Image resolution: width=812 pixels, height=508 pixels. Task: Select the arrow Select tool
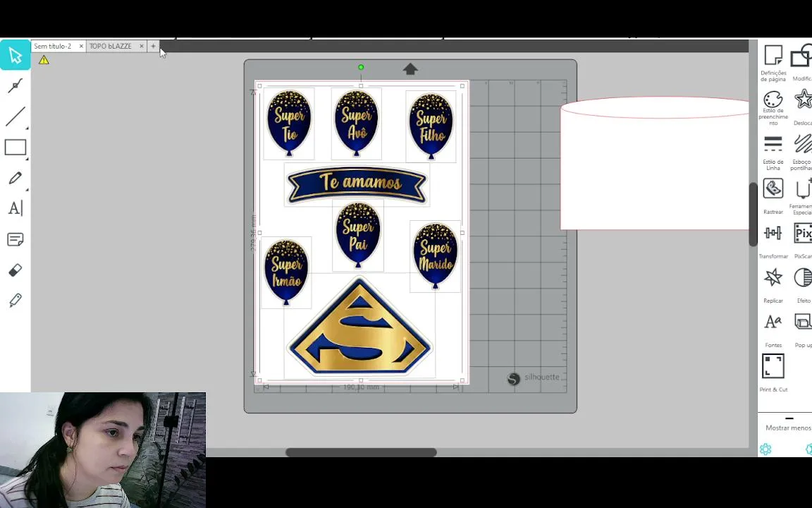click(15, 55)
